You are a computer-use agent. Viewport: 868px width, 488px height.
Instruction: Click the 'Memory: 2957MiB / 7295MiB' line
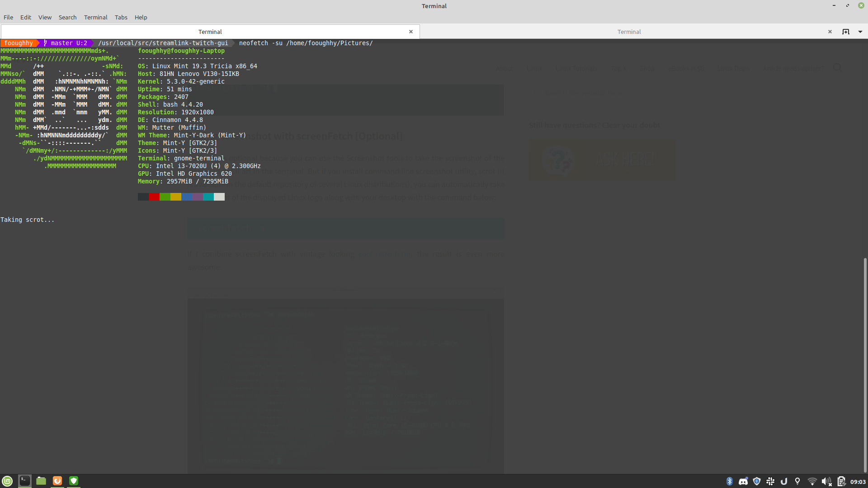point(183,181)
